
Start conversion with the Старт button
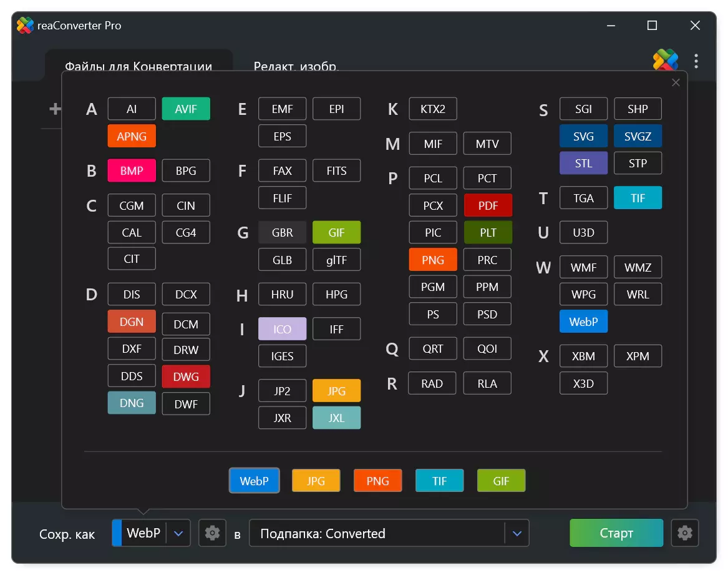pyautogui.click(x=616, y=533)
